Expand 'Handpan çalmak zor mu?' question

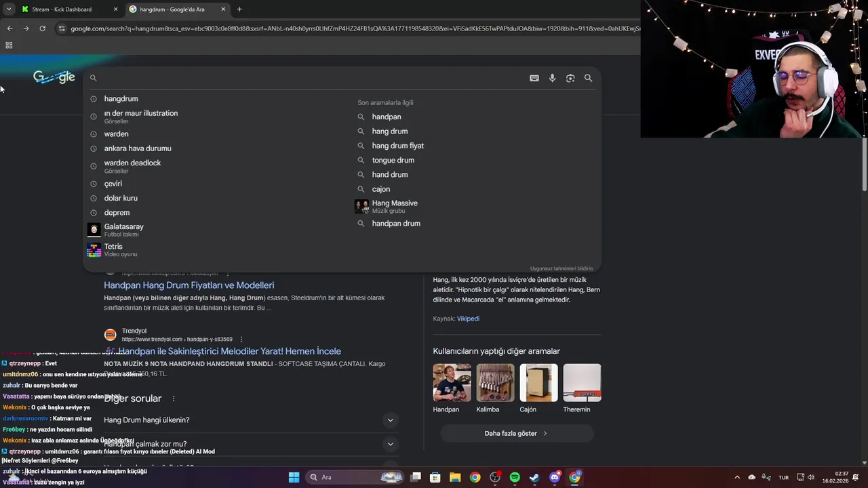[x=250, y=444]
